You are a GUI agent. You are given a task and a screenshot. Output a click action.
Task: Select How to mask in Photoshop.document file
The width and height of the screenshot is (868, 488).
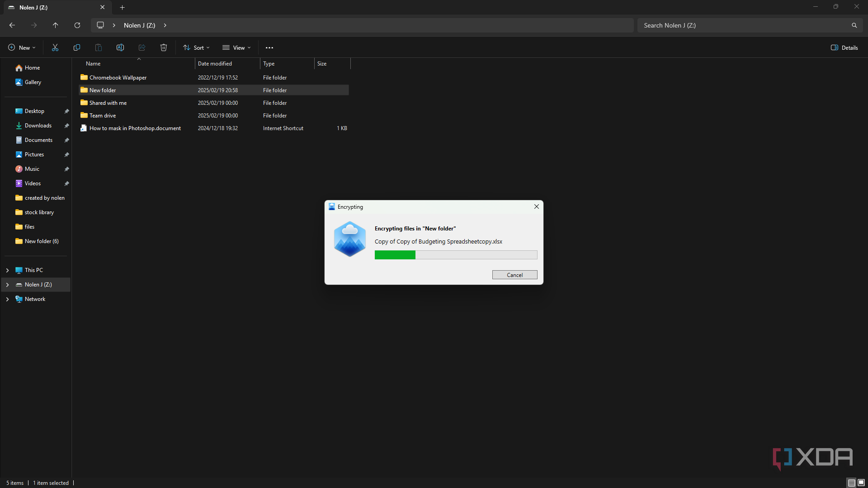pyautogui.click(x=214, y=128)
